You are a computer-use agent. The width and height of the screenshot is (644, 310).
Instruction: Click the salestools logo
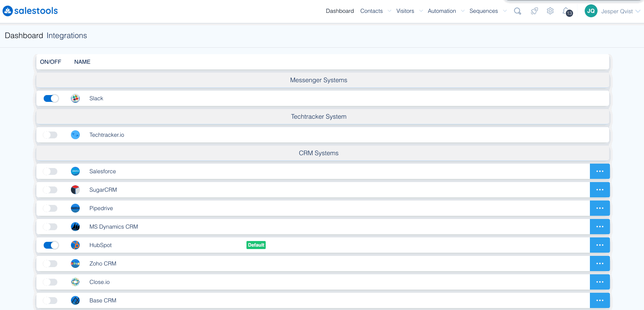30,11
